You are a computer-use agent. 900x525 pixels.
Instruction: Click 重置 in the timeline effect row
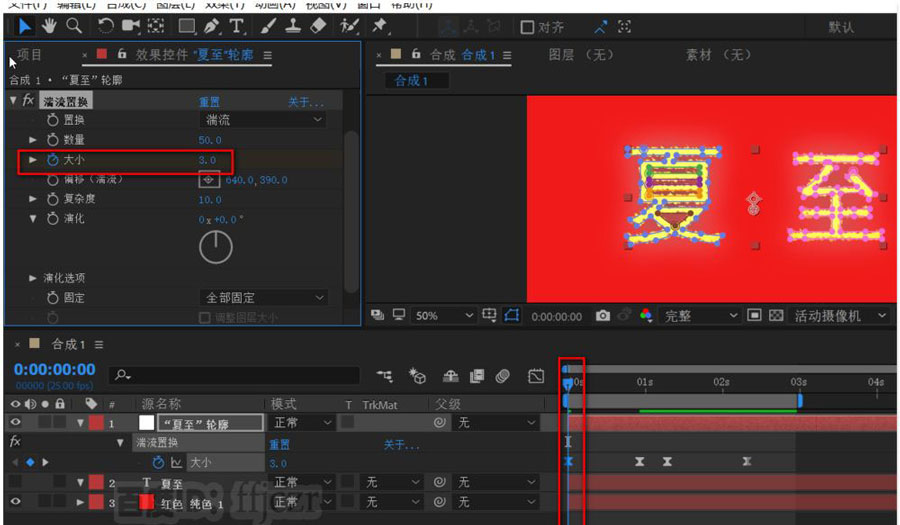[280, 444]
